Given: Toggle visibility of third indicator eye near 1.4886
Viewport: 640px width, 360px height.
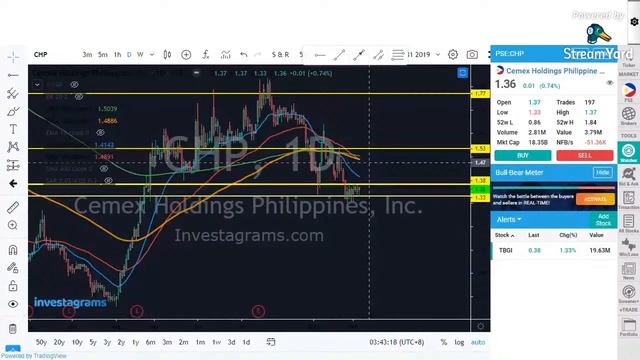Looking at the screenshot, I should pos(100,133).
